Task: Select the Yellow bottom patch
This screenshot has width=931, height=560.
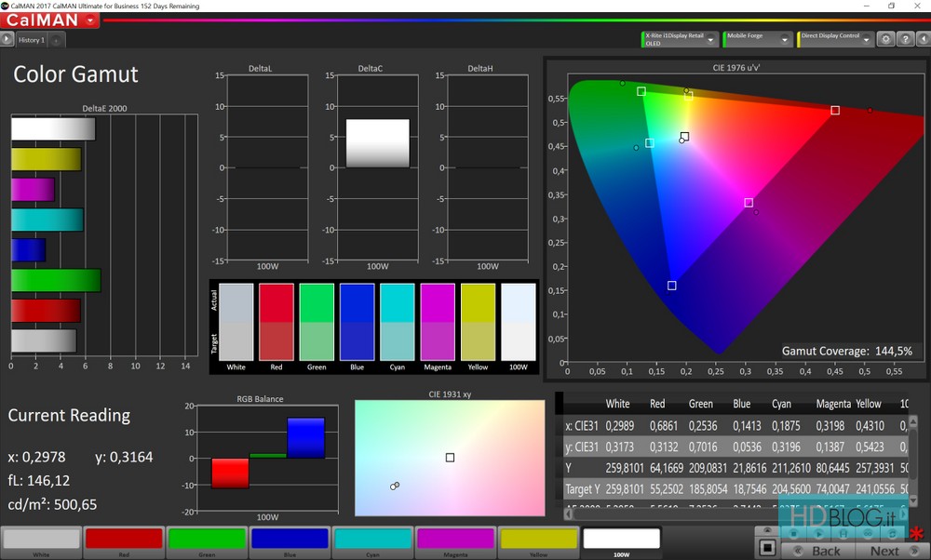Action: (538, 542)
